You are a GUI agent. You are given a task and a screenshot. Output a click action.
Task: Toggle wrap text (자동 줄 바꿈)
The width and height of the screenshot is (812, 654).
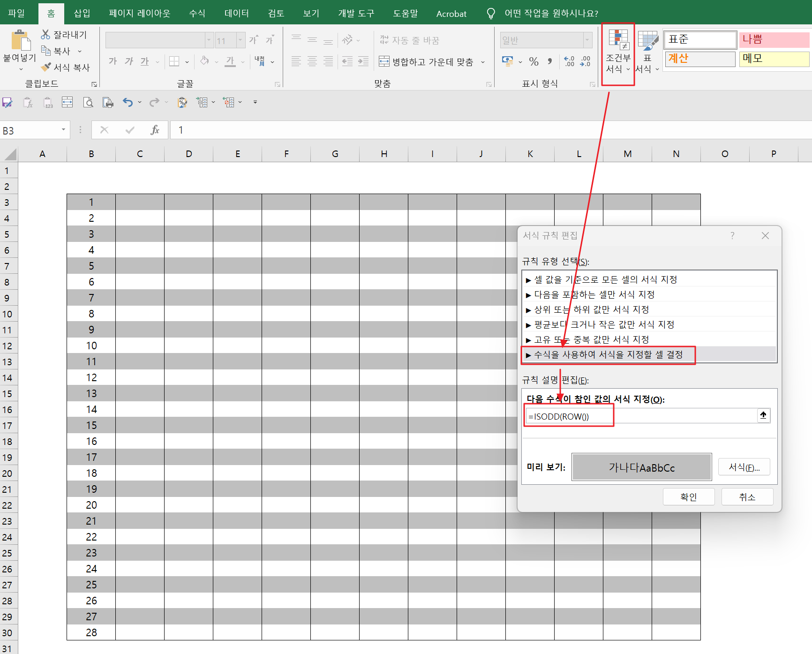coord(409,40)
